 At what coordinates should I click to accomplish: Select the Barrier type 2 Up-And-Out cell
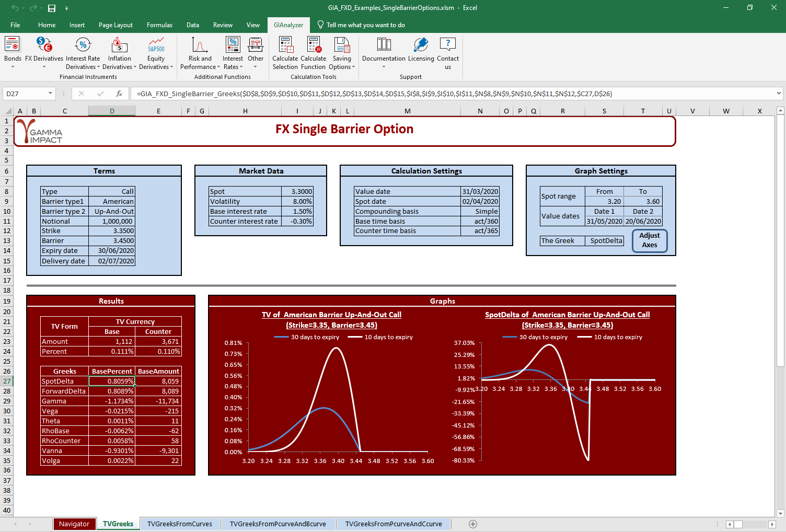[x=112, y=211]
